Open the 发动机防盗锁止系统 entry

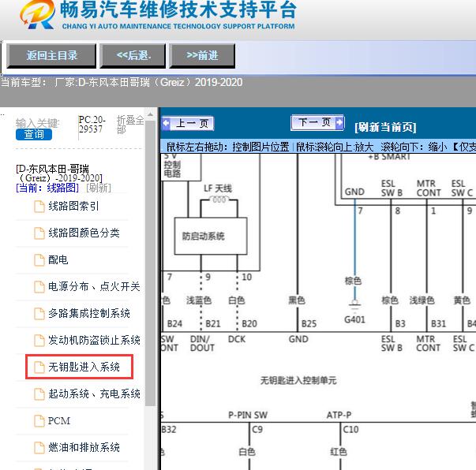pyautogui.click(x=94, y=340)
